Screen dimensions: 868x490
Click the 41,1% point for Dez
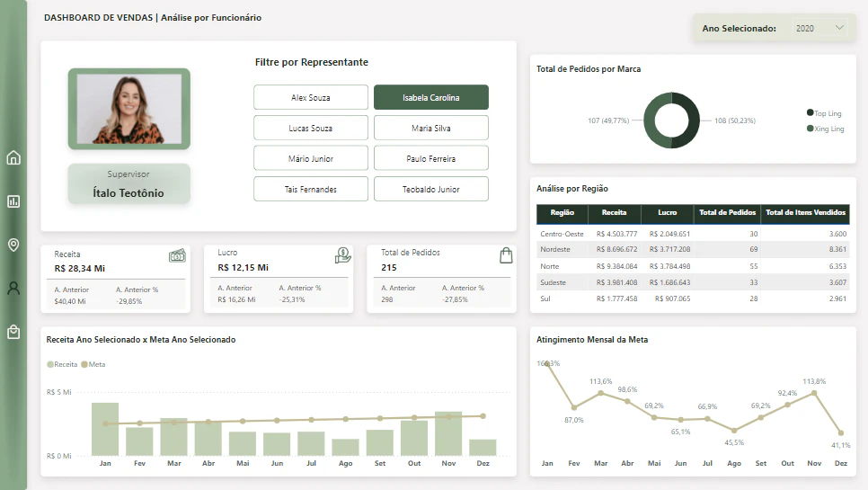841,433
